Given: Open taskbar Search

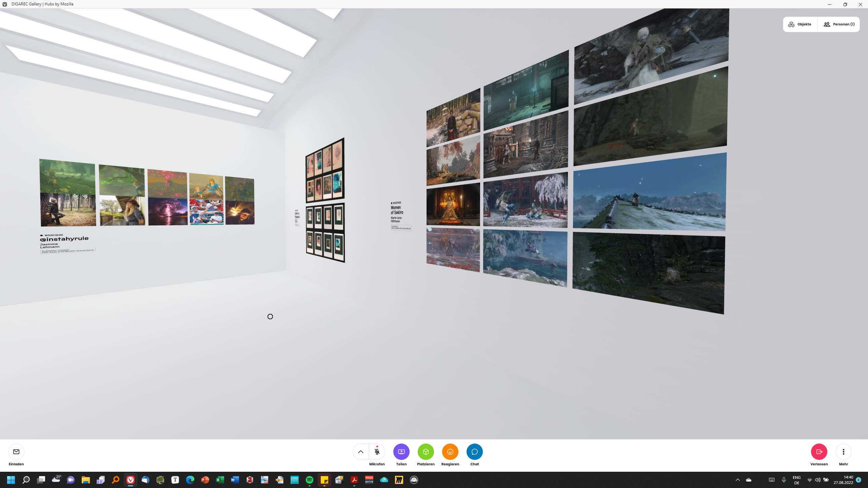Looking at the screenshot, I should [x=26, y=480].
